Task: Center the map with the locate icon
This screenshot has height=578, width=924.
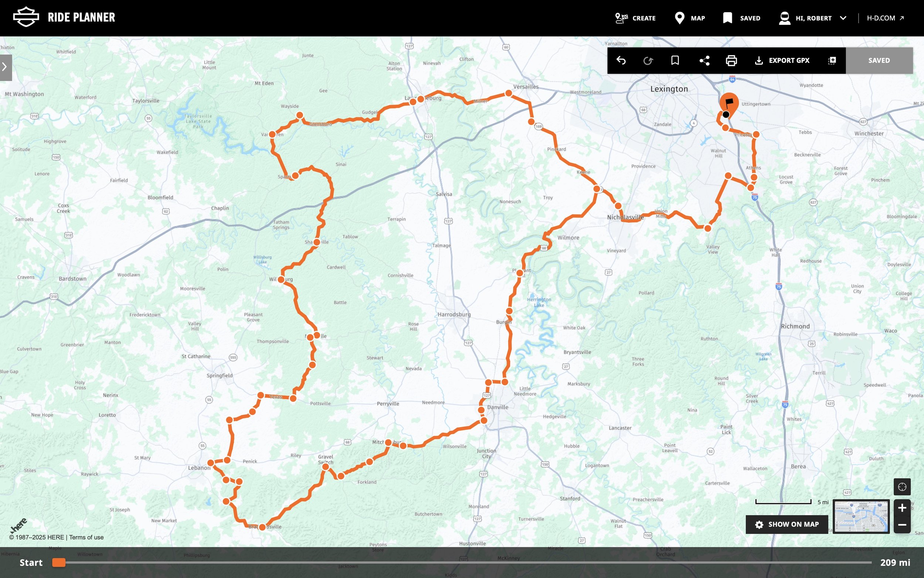Action: point(902,487)
